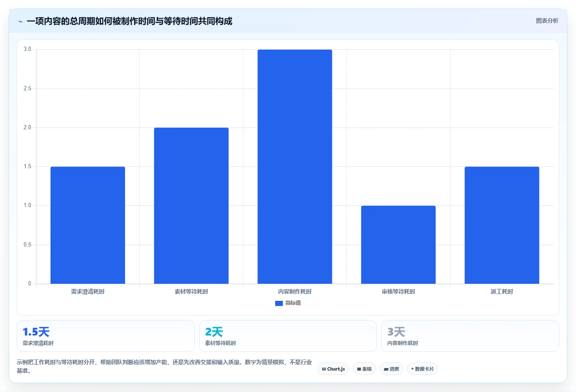Viewport: 576px width, 392px height.
Task: Click the chart title starting with 一项内容的总周期
Action: click(129, 21)
